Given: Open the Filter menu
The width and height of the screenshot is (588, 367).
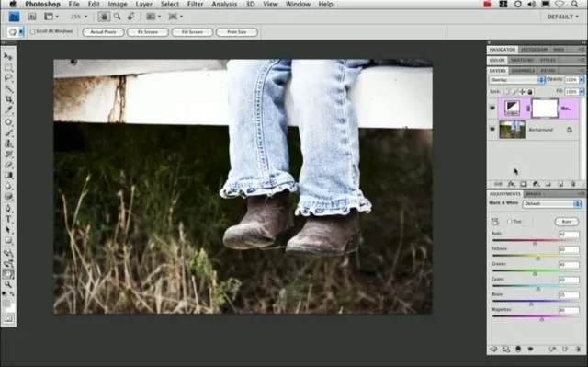Looking at the screenshot, I should coord(195,4).
